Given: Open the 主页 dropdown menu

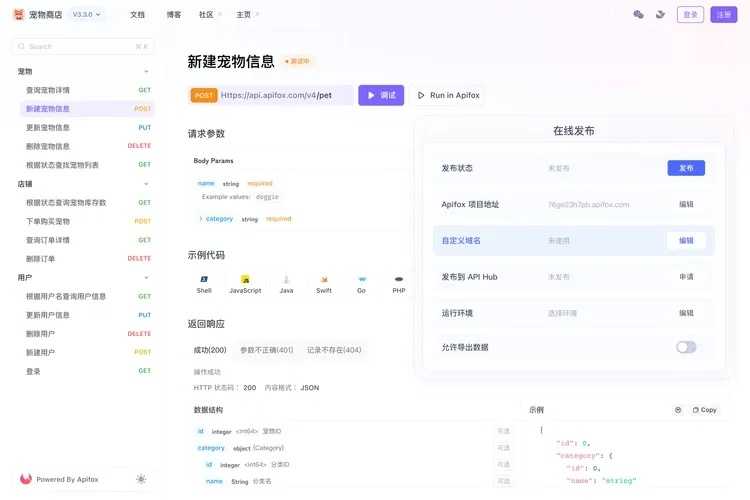Looking at the screenshot, I should 247,15.
